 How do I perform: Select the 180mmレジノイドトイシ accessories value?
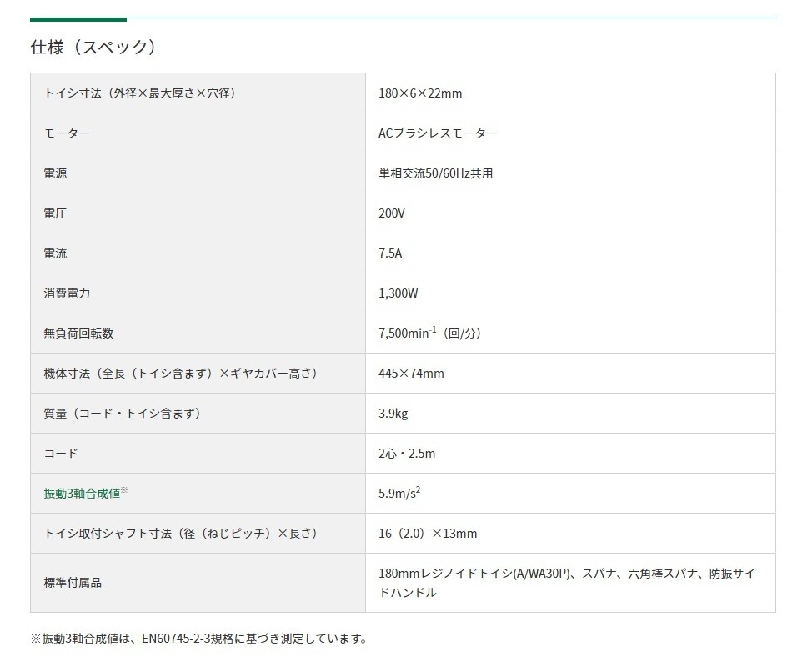[x=567, y=583]
